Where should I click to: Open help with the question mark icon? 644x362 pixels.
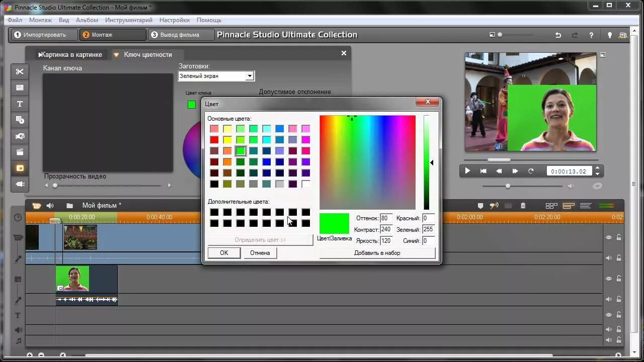[x=591, y=35]
